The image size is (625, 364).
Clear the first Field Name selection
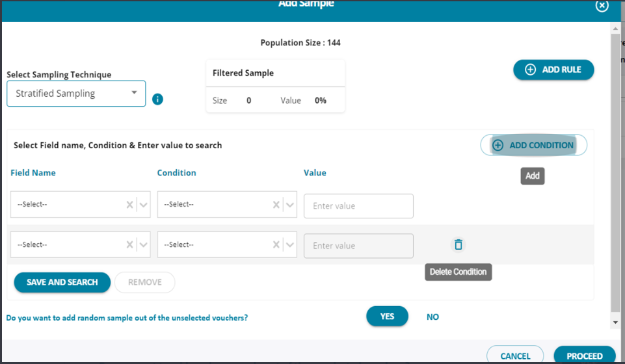click(130, 205)
